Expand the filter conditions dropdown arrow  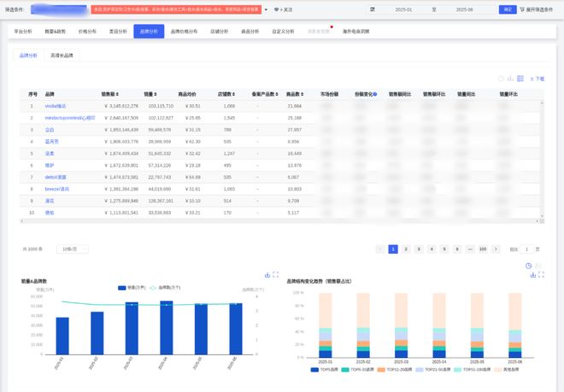266,9
